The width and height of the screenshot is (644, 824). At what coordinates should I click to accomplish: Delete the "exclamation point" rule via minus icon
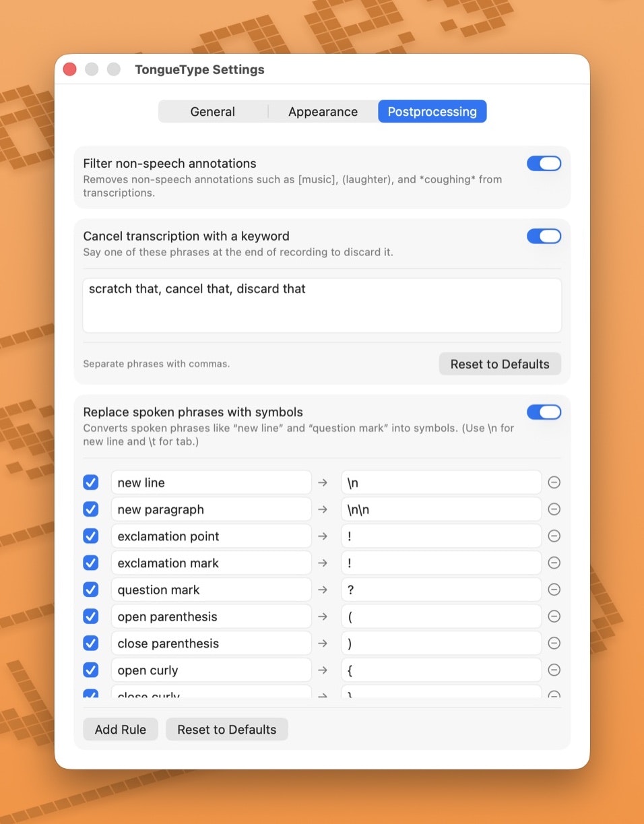tap(554, 536)
